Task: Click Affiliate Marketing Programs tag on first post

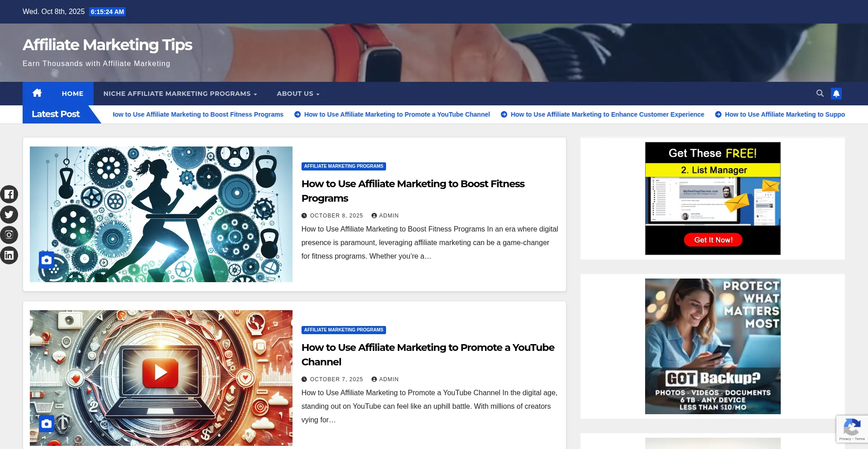Action: pyautogui.click(x=344, y=166)
